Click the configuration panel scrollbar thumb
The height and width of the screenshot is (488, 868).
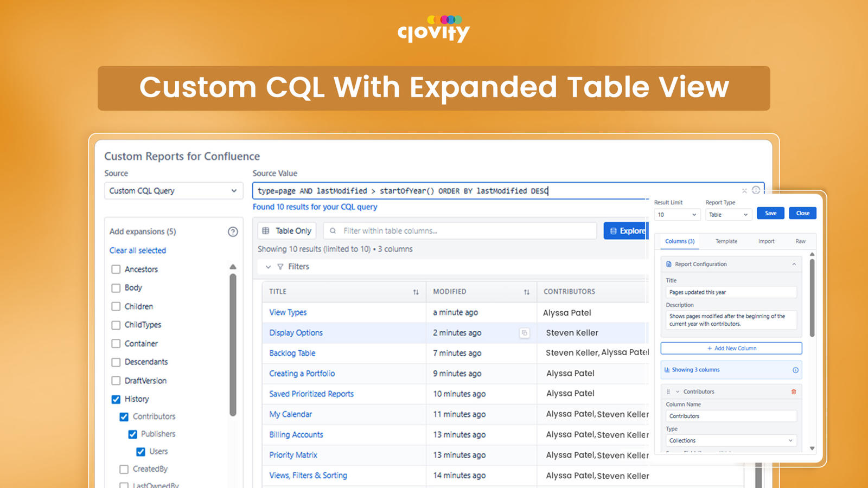click(812, 298)
